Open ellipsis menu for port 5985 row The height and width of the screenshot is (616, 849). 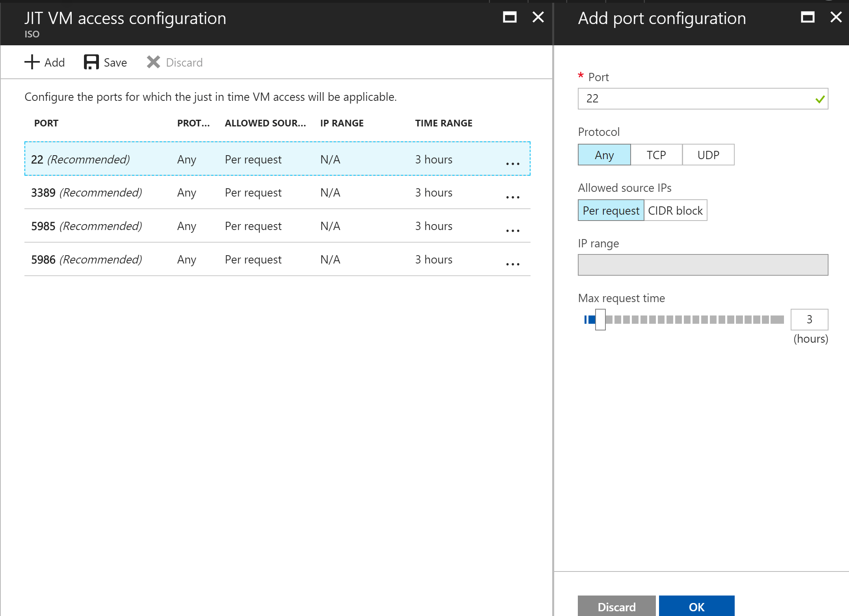(512, 230)
